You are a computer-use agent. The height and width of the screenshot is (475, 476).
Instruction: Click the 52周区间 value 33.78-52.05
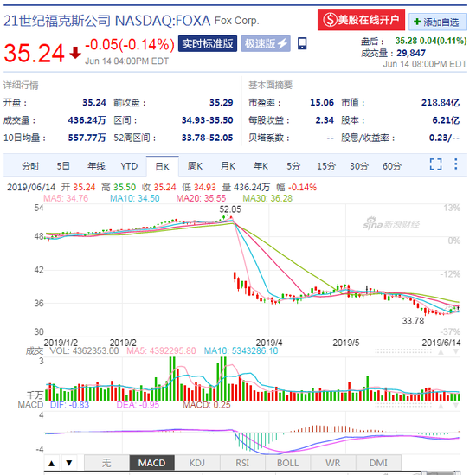pos(207,138)
